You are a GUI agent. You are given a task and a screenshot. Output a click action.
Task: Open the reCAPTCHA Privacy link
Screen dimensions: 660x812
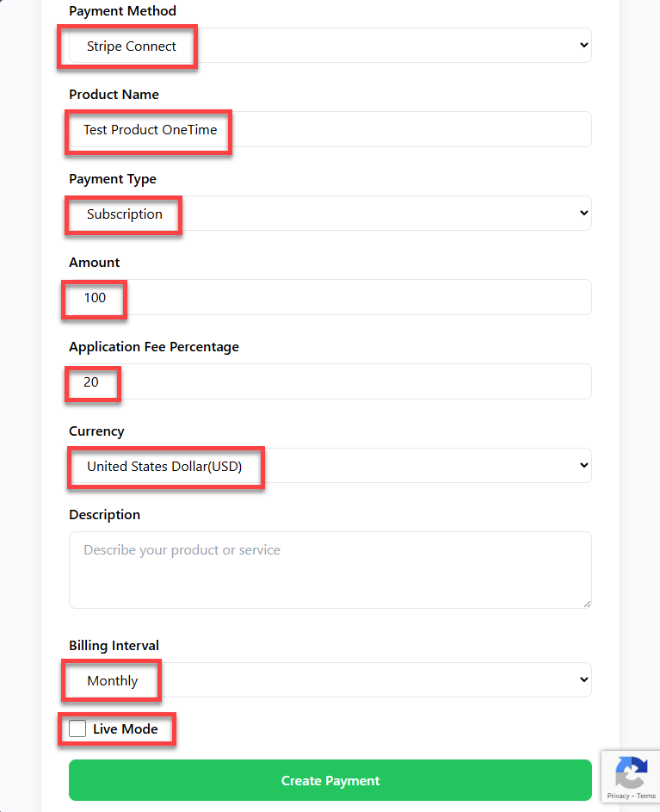coord(617,797)
